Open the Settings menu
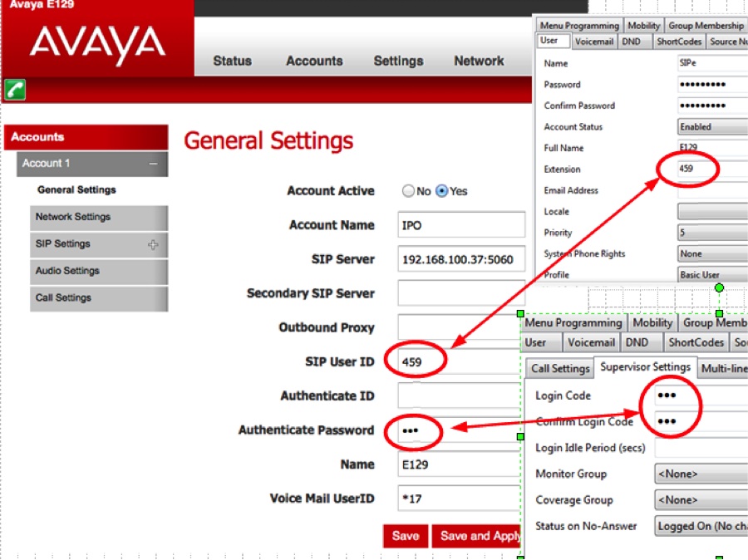The image size is (748, 560). tap(398, 61)
